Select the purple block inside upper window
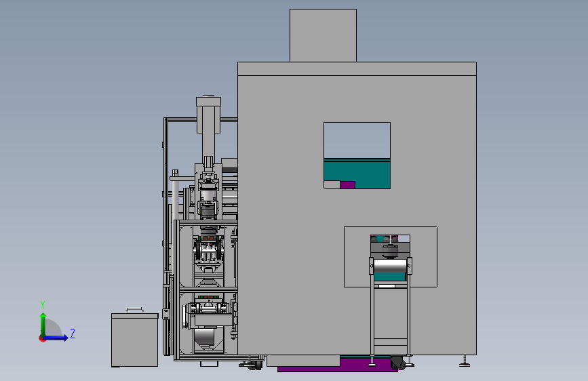 click(x=347, y=185)
